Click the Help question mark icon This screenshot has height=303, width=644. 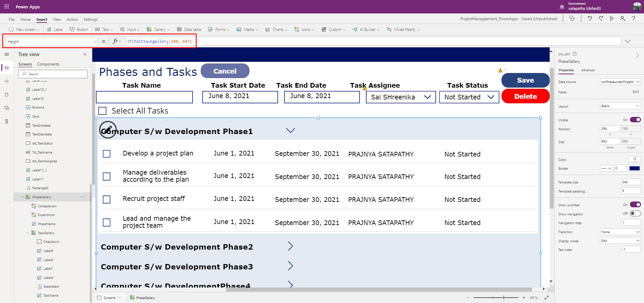coord(634,18)
